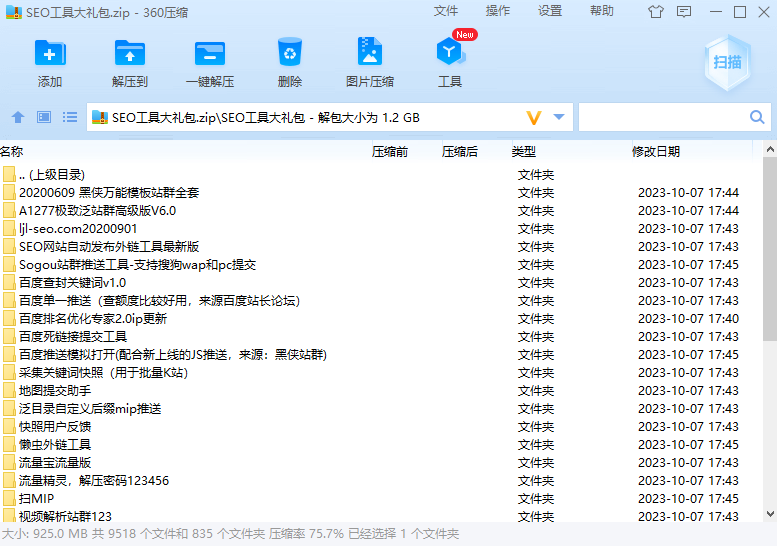Click the 360压缩 app icon in title bar
The height and width of the screenshot is (546, 777).
(x=14, y=12)
